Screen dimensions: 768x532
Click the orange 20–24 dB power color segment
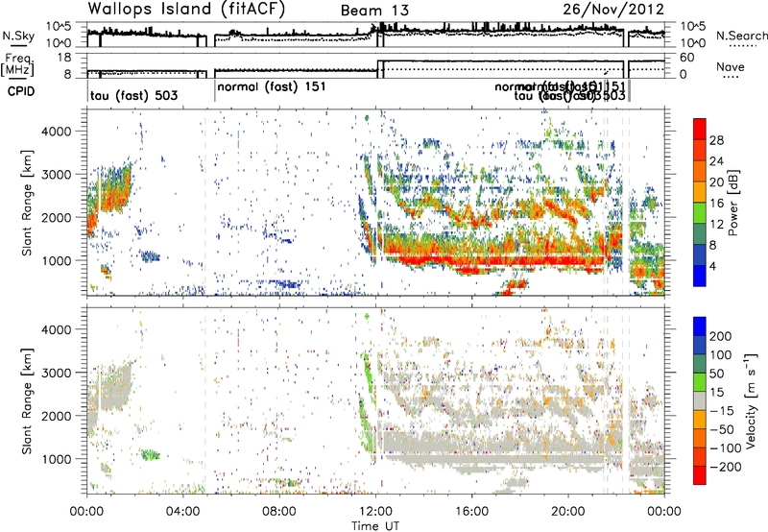pyautogui.click(x=700, y=171)
